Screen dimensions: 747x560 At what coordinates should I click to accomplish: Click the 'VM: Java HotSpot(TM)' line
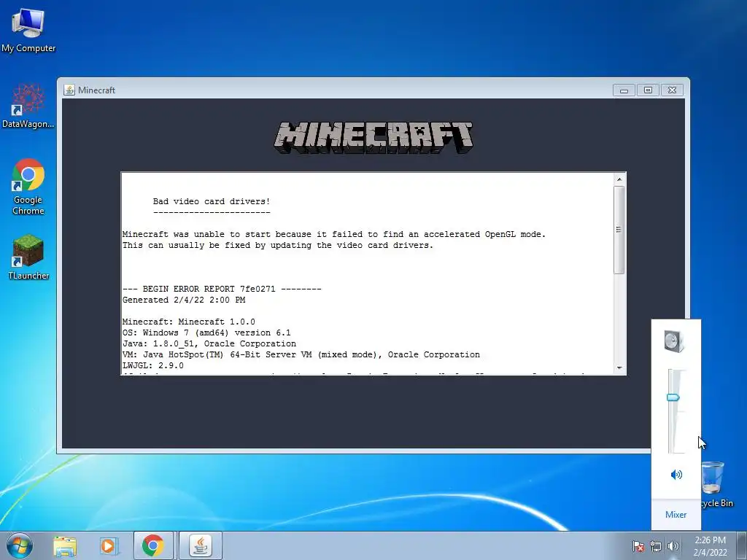pyautogui.click(x=301, y=355)
